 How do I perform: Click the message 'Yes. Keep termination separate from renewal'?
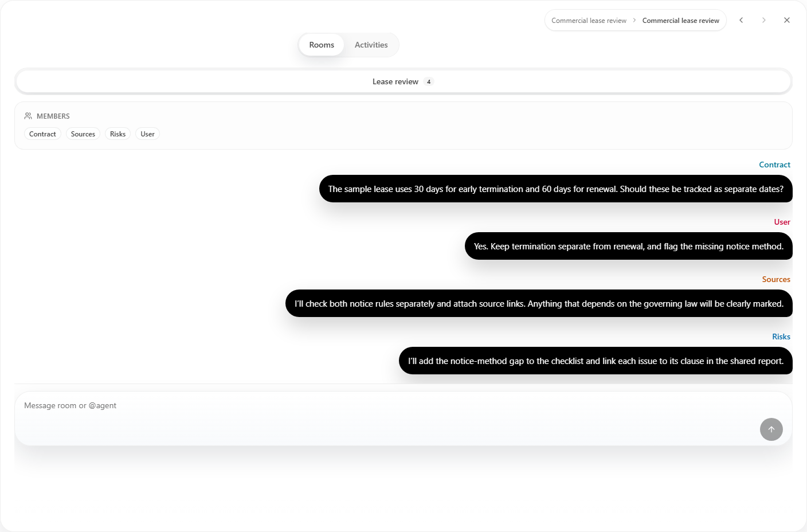tap(629, 246)
